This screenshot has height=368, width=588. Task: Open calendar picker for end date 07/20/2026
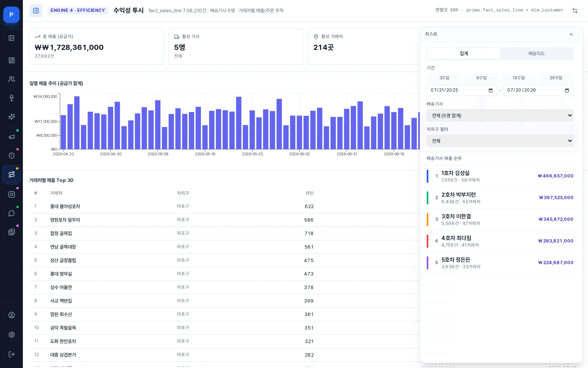[567, 90]
